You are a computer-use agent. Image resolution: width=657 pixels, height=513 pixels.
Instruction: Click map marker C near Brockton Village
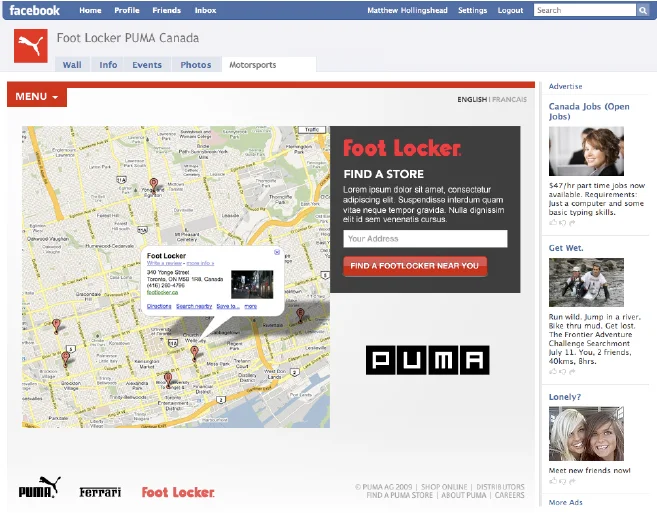(65, 359)
